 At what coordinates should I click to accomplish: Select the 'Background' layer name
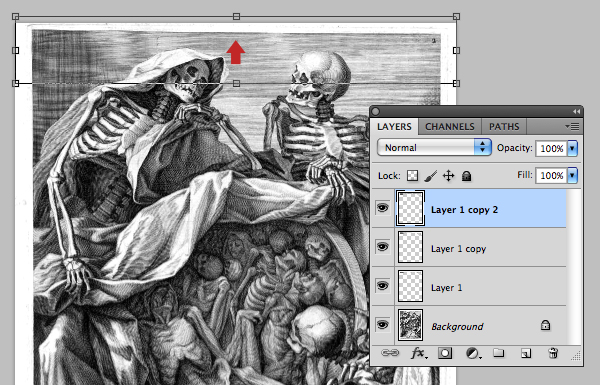[x=457, y=327]
